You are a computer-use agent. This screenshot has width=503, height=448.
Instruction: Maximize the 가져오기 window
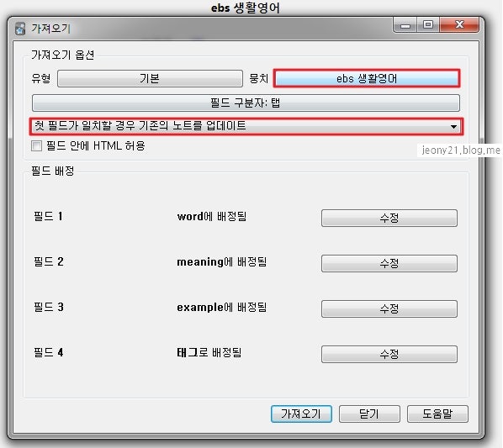tap(428, 25)
